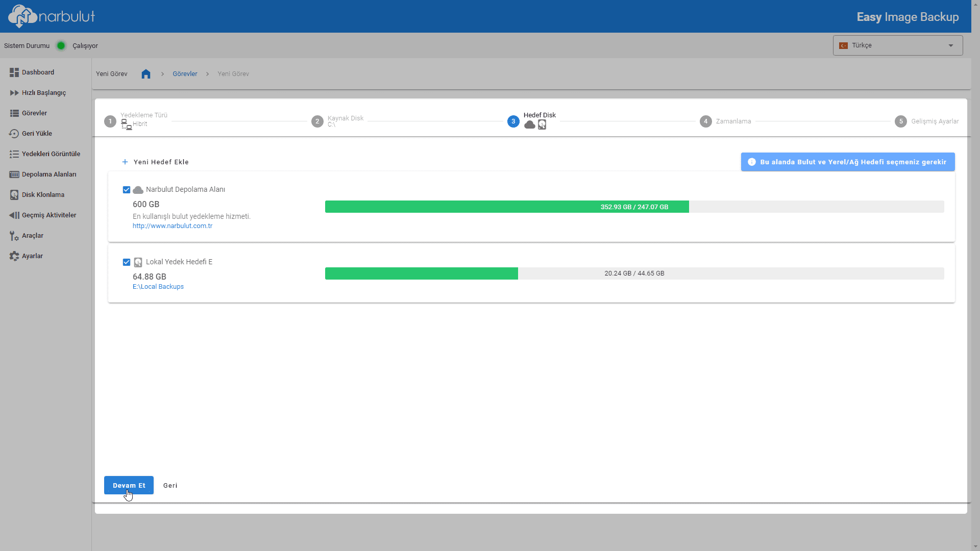Click the Araçlar tools icon
The width and height of the screenshot is (980, 551).
pyautogui.click(x=14, y=236)
